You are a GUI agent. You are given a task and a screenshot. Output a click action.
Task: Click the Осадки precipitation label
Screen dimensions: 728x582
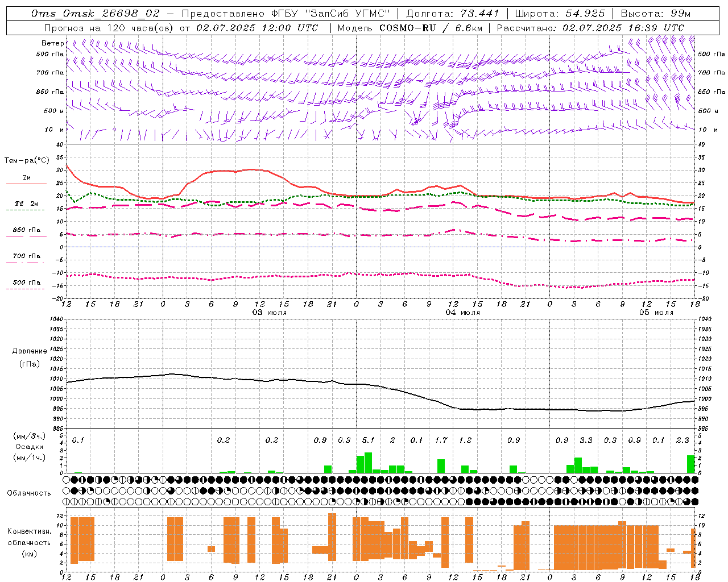tap(30, 447)
